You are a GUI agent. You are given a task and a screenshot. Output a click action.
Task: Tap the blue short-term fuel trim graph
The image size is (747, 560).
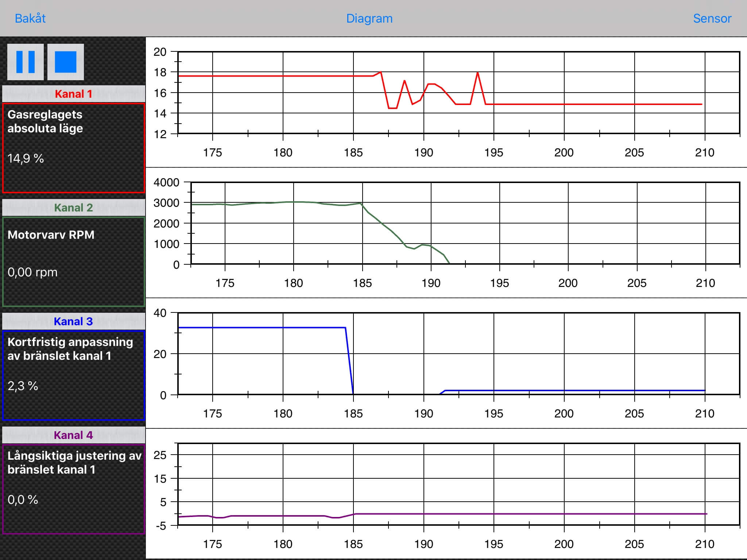458,354
